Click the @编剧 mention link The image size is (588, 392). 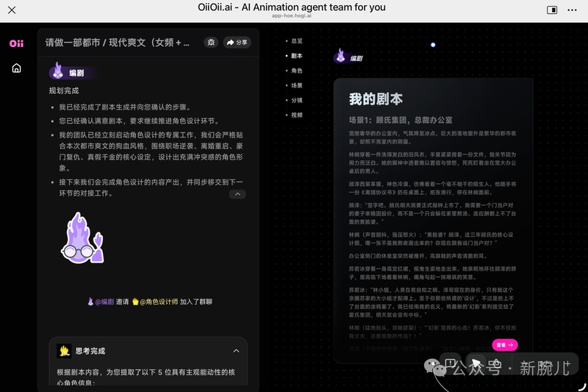coord(101,302)
